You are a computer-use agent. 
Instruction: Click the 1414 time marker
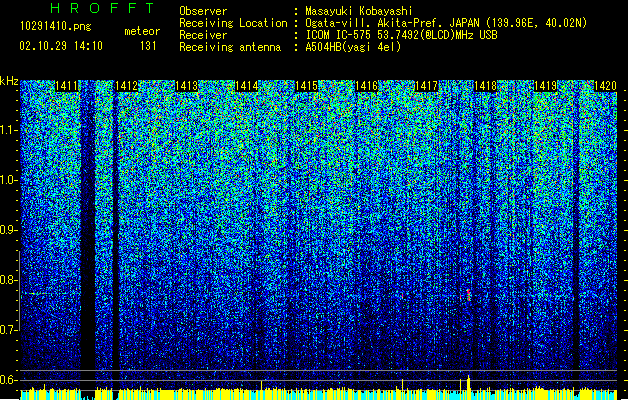246,86
